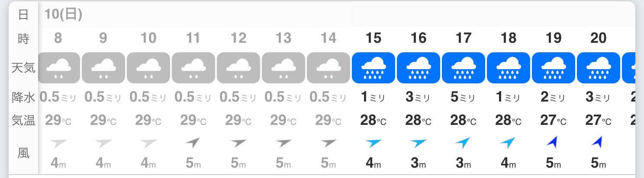Select the 20 o'clock blue rain icon
The width and height of the screenshot is (644, 178).
pyautogui.click(x=599, y=68)
